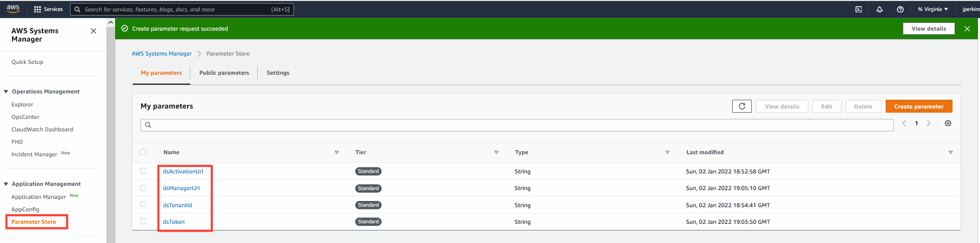Open the N. Virginia region dropdown
The height and width of the screenshot is (243, 980).
pyautogui.click(x=933, y=9)
